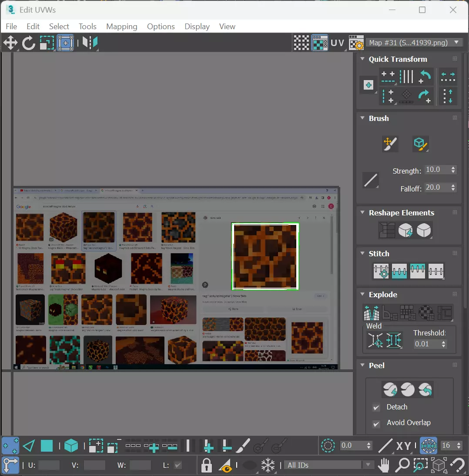
Task: Click the UV coordinates button
Action: [337, 43]
